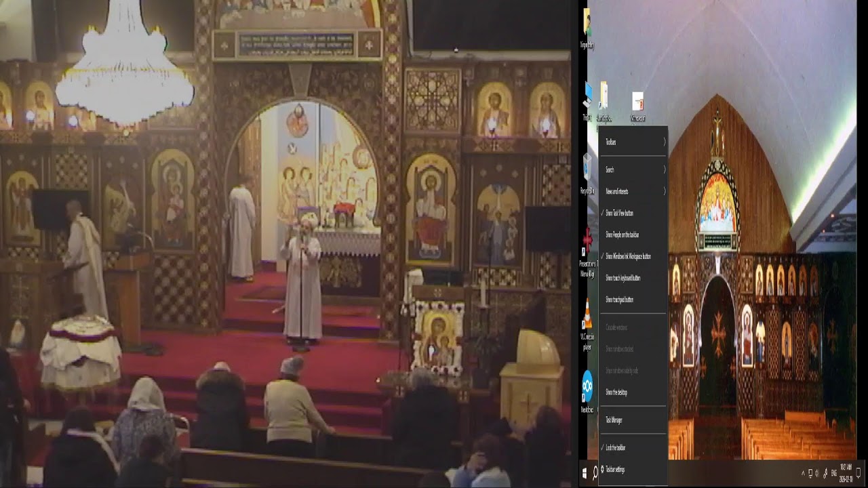Viewport: 868px width, 488px height.
Task: Select Show the desktop menu entry
Action: 633,392
